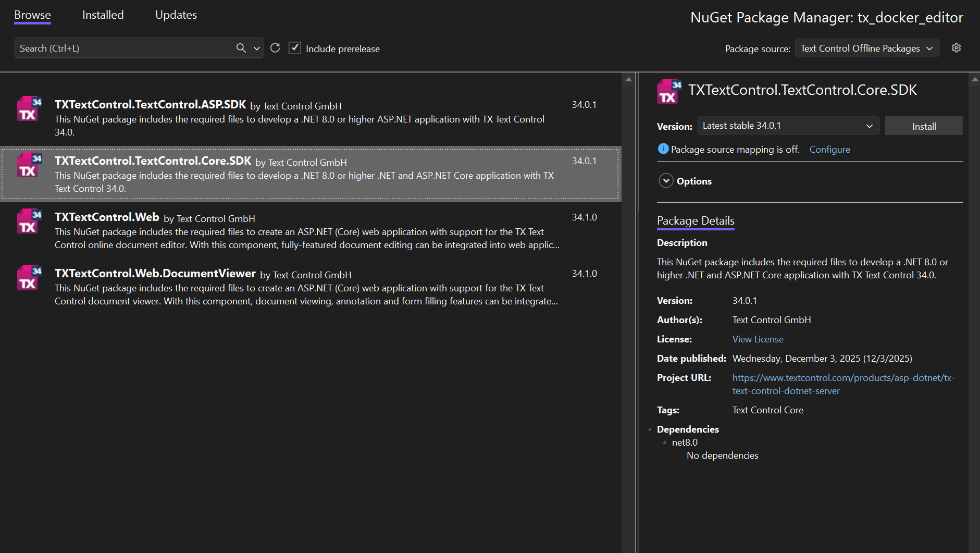980x553 pixels.
Task: Expand the Options section
Action: point(666,180)
